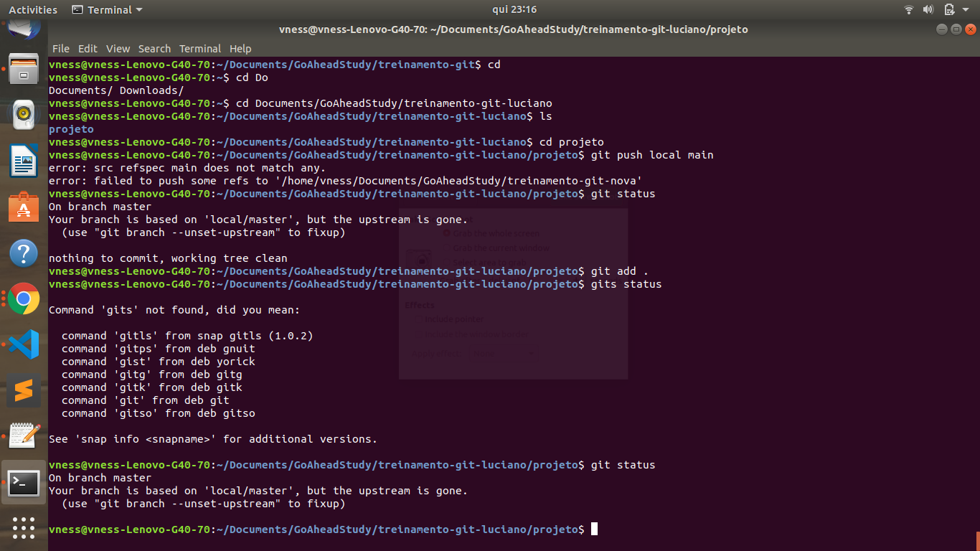Click the 'gitso' from deb gitso line
This screenshot has width=980, height=551.
click(159, 413)
